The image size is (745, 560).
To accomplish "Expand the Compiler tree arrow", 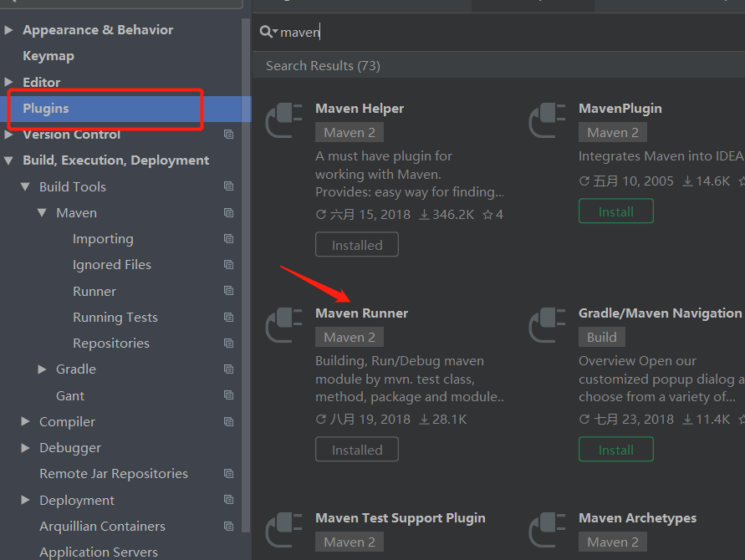I will [25, 421].
